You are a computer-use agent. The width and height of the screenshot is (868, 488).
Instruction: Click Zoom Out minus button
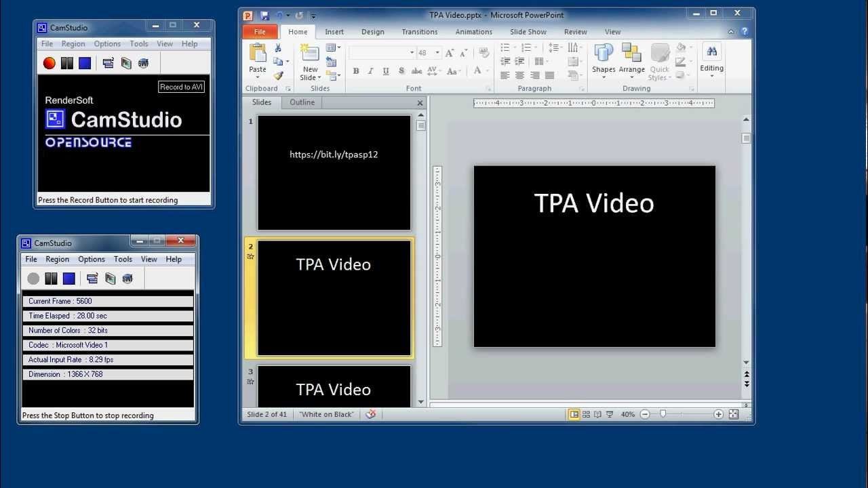tap(645, 414)
